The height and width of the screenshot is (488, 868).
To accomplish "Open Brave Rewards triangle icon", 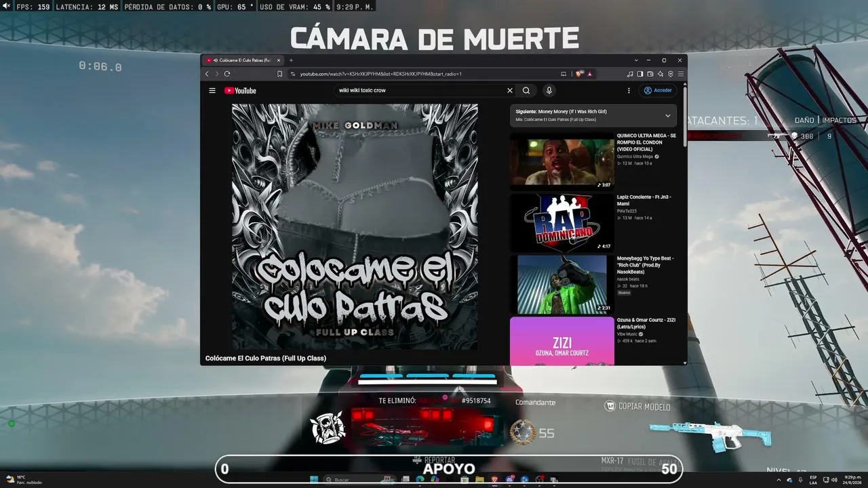I will click(x=589, y=74).
